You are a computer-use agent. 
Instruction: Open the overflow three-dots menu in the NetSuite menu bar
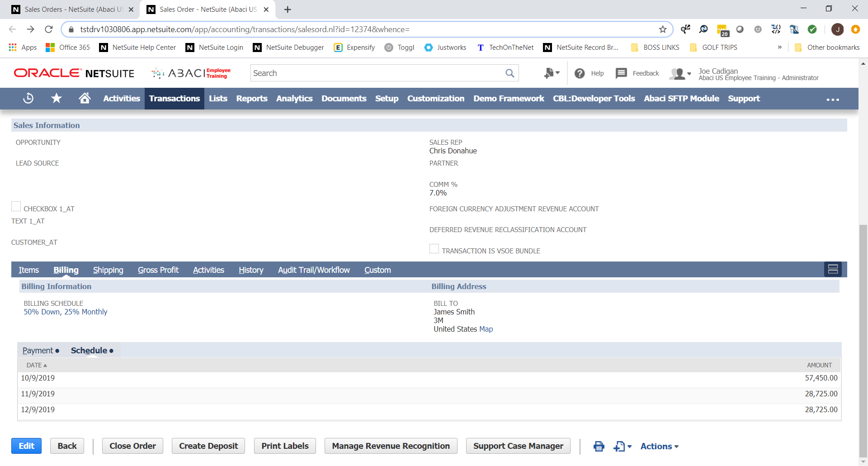(833, 100)
